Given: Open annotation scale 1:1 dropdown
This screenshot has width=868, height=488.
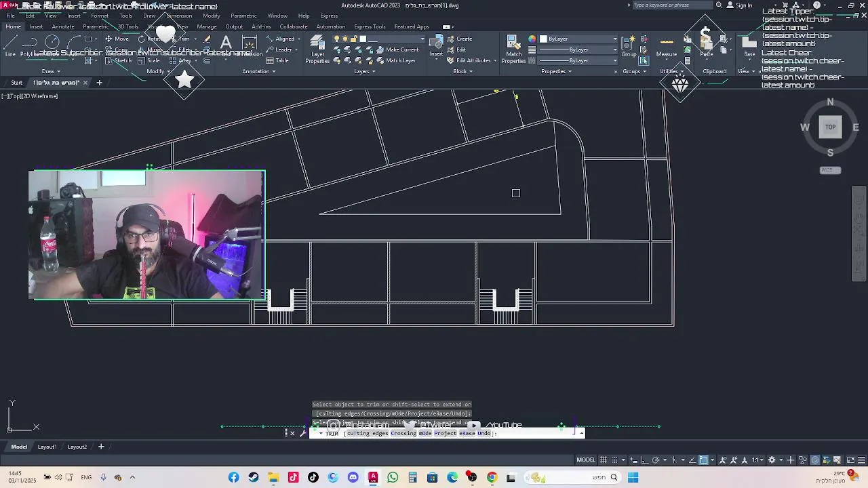Looking at the screenshot, I should (x=757, y=460).
